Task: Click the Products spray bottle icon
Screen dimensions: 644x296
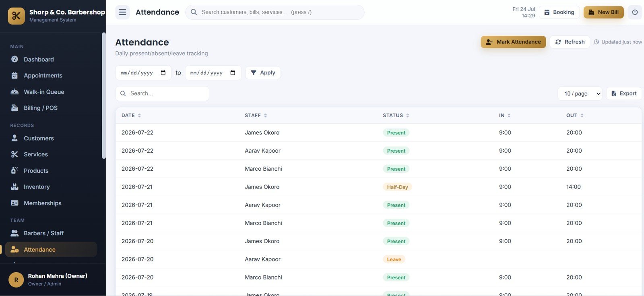Action: coord(14,170)
